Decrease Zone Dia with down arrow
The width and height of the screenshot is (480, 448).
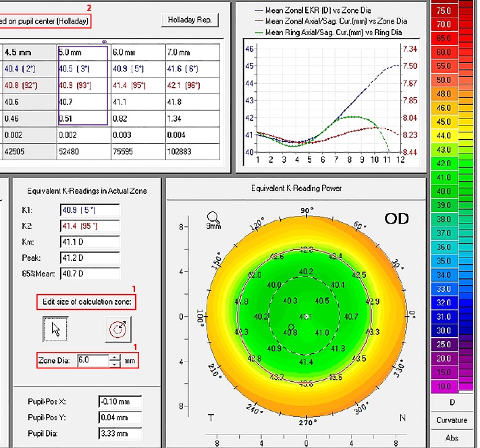pos(116,364)
